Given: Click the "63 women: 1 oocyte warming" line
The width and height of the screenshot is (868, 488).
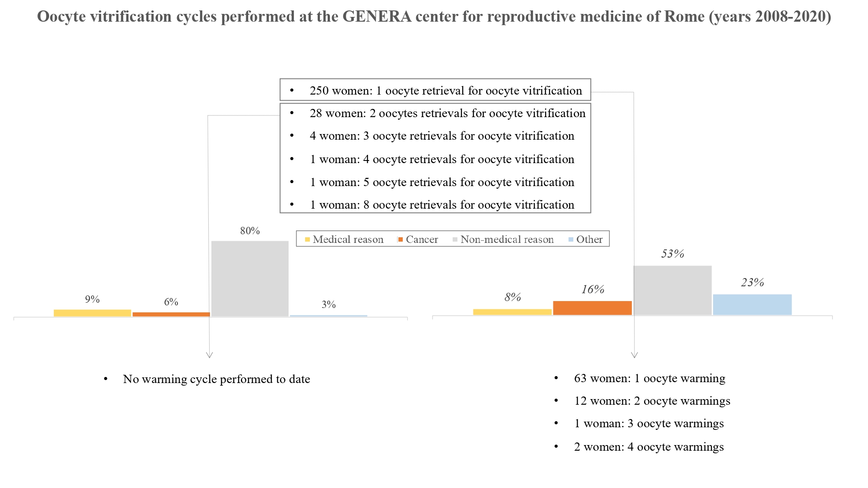Looking at the screenshot, I should [x=649, y=378].
